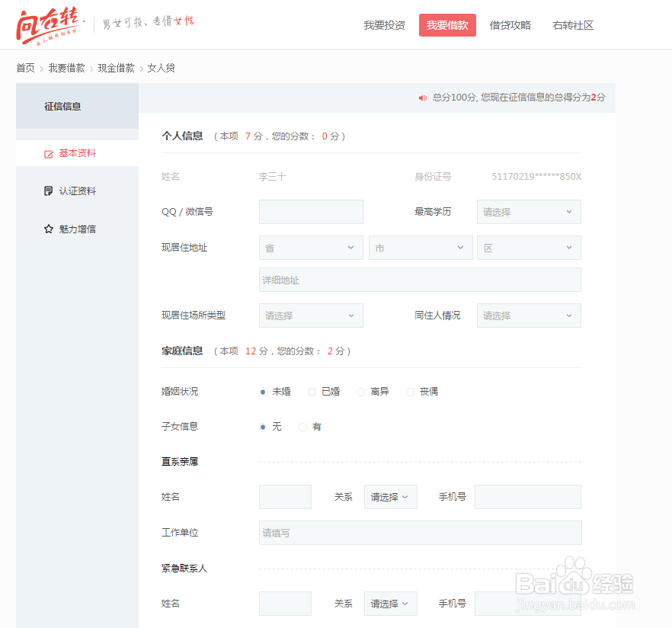Click the speaker icon next to the score notice
672x628 pixels.
click(422, 98)
